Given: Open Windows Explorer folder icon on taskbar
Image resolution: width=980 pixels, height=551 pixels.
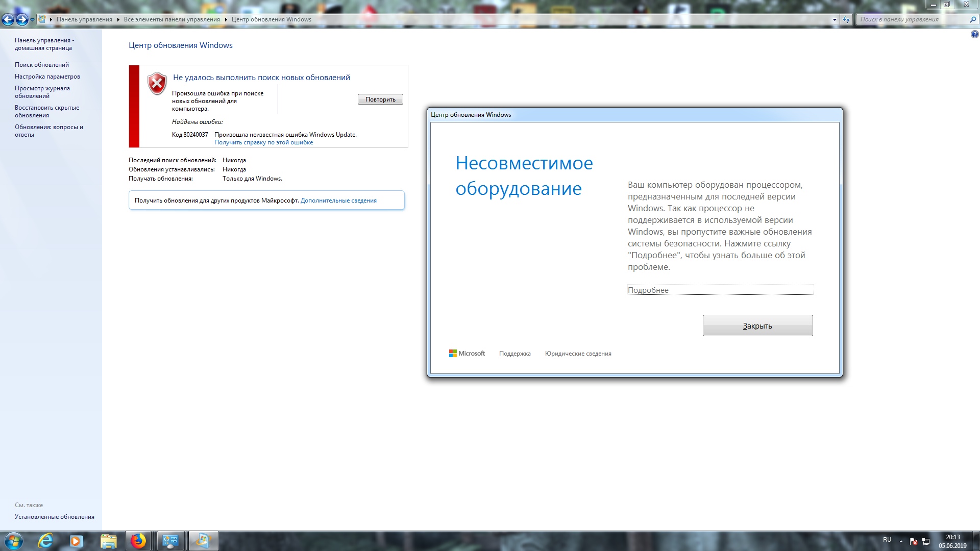Looking at the screenshot, I should 108,541.
